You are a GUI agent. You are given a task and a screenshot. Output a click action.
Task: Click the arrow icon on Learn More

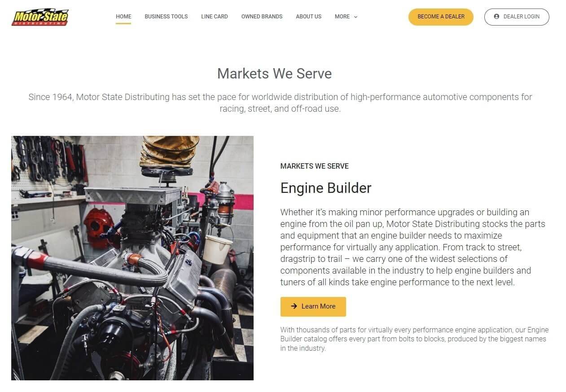click(x=294, y=306)
